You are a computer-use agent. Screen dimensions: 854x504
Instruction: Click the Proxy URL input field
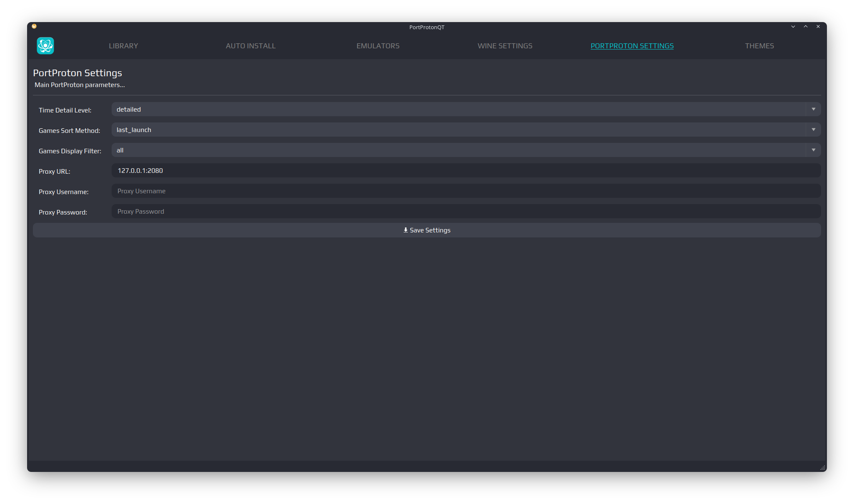[466, 170]
